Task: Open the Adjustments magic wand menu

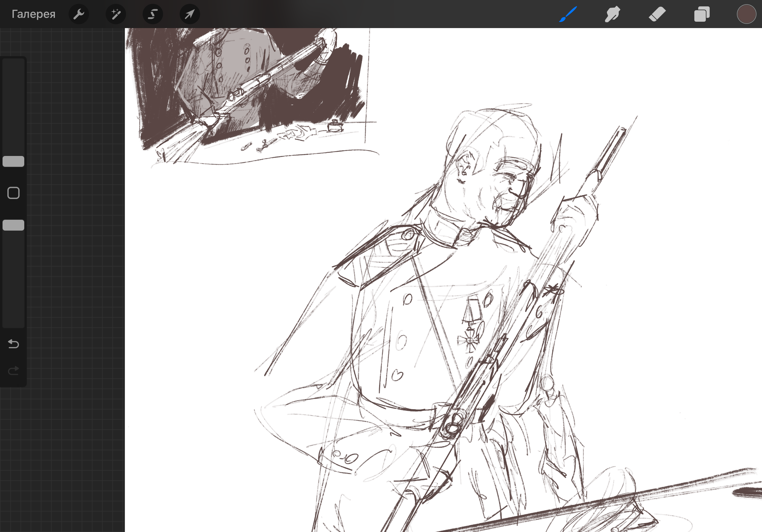Action: (x=116, y=14)
